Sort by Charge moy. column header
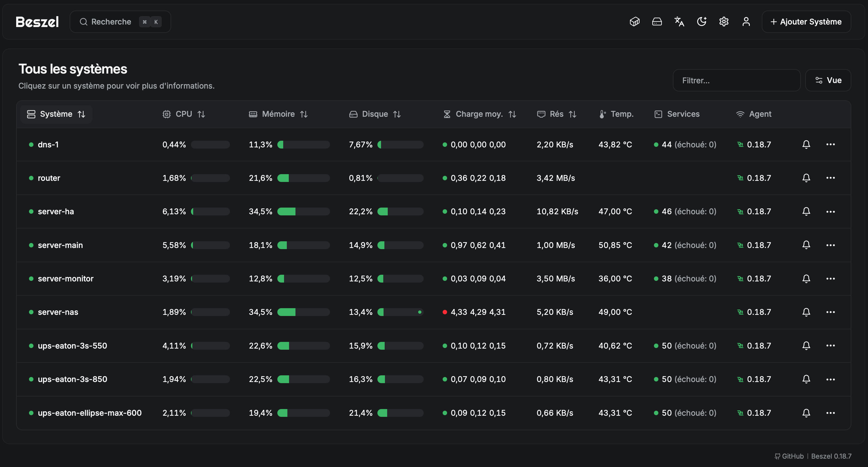This screenshot has height=467, width=868. point(479,114)
